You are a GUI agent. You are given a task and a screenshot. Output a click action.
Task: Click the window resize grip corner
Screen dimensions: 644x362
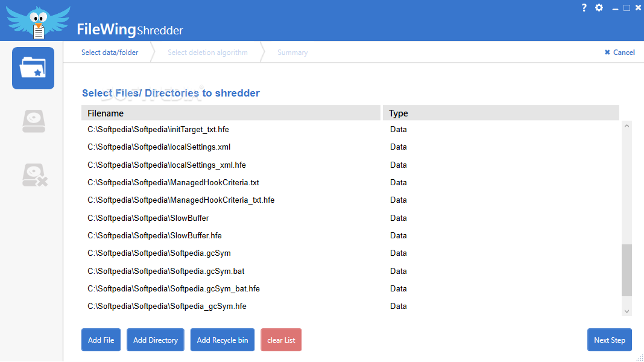(x=640, y=358)
